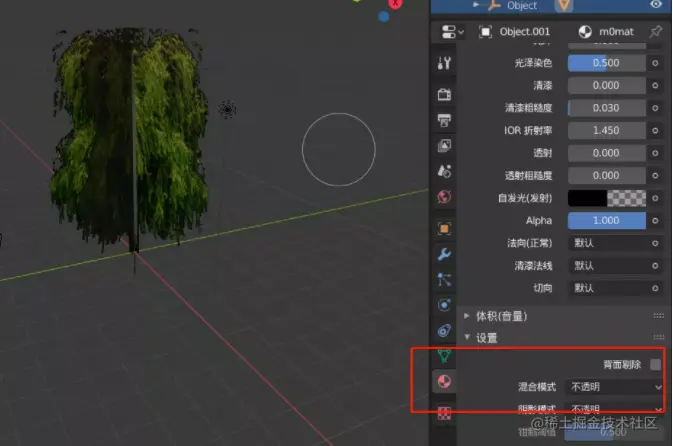Open the View Layer properties tab
The height and width of the screenshot is (446, 673).
coord(444,146)
